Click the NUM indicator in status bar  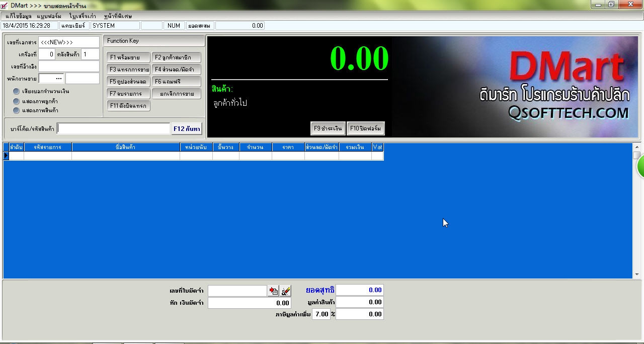tap(174, 25)
